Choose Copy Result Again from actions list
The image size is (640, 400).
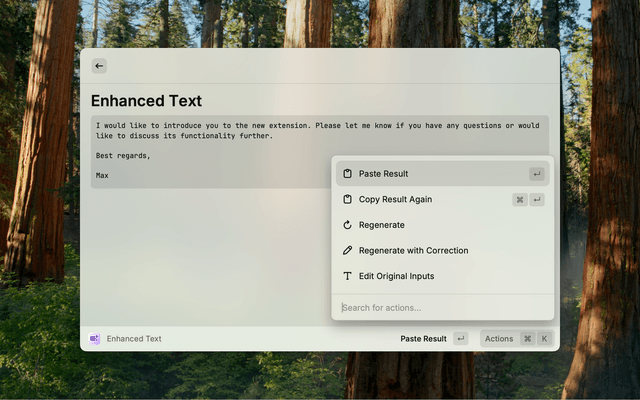point(395,199)
